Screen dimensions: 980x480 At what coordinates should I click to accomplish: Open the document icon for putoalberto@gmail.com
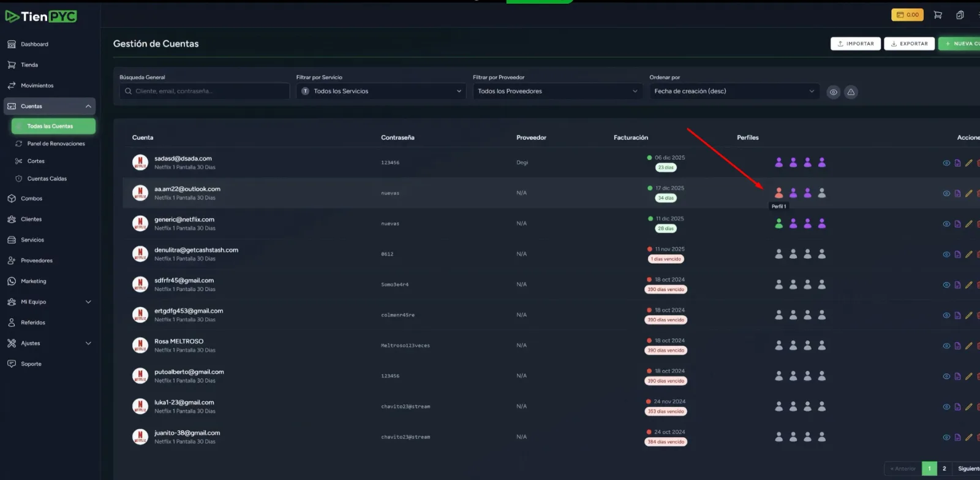(957, 376)
